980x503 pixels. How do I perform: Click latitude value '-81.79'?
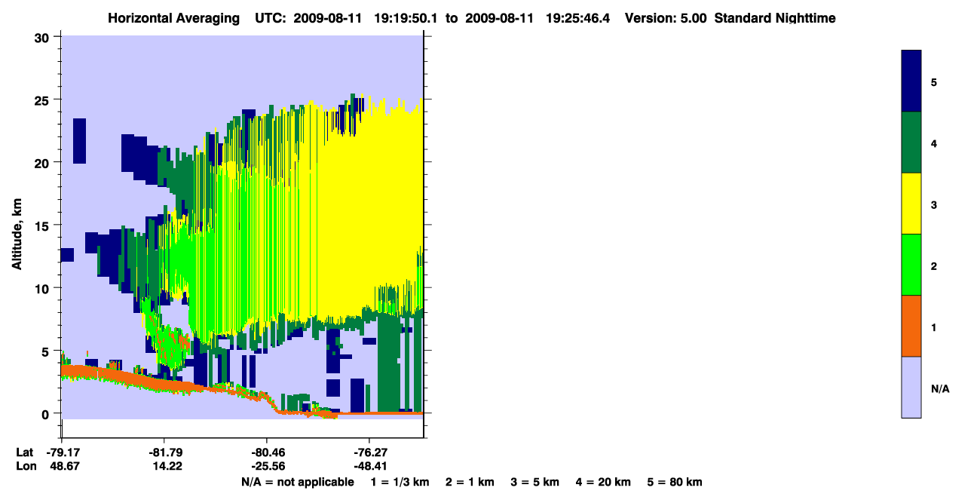165,452
